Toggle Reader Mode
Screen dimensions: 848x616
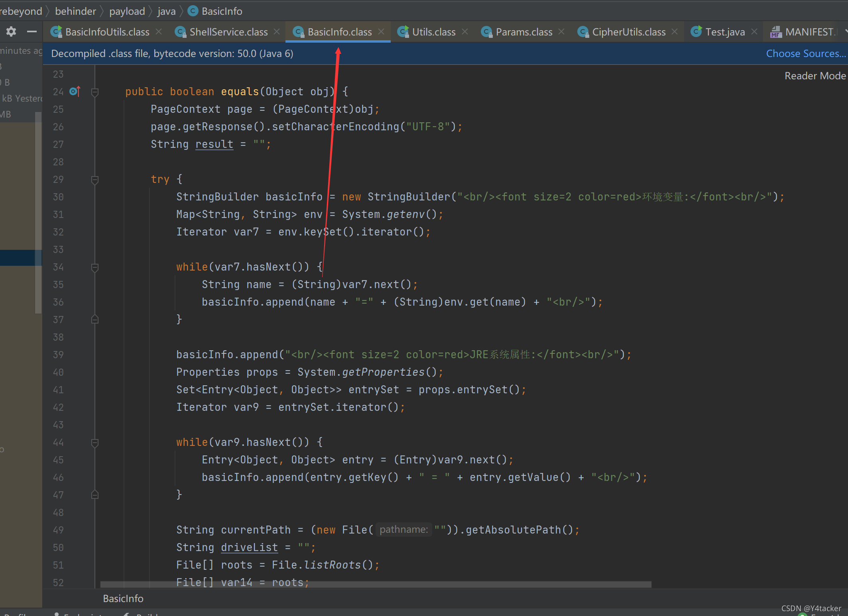point(815,76)
